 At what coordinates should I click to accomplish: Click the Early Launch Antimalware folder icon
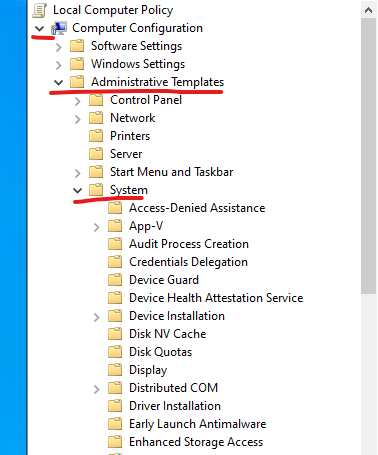tap(115, 424)
